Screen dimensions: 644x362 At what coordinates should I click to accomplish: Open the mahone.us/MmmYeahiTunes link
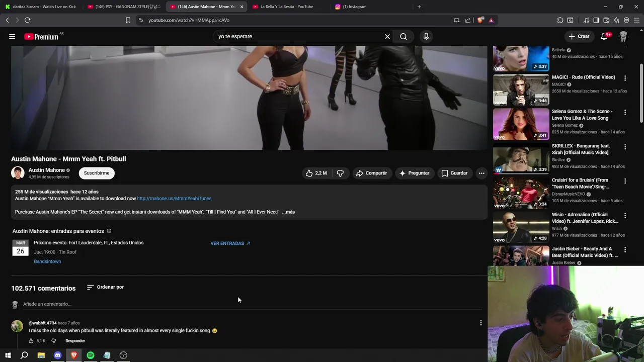click(x=174, y=199)
